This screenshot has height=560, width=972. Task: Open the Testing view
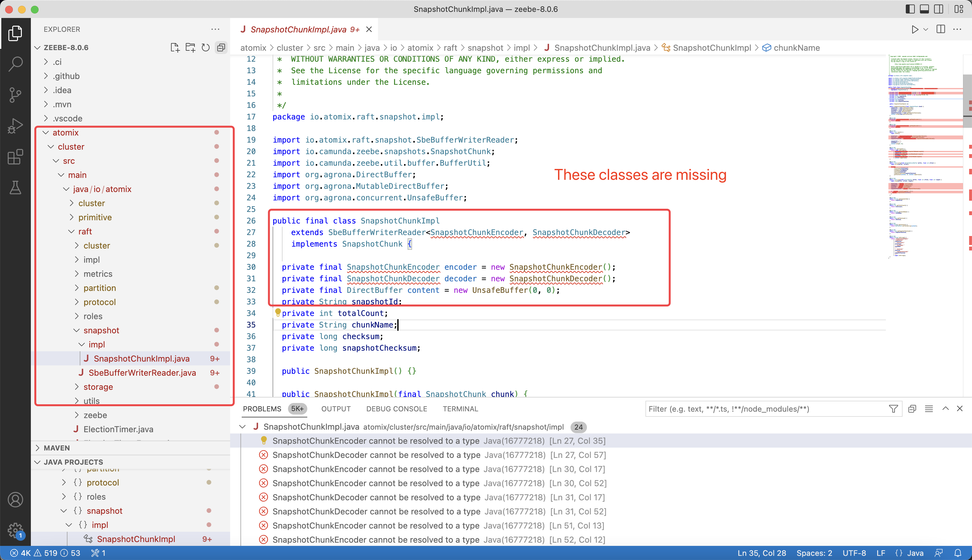[15, 188]
